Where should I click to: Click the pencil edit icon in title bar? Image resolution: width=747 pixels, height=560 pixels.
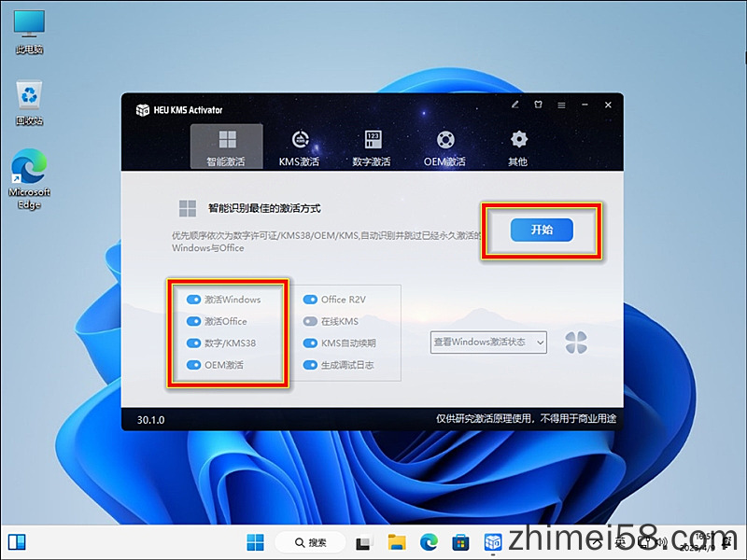coord(515,105)
